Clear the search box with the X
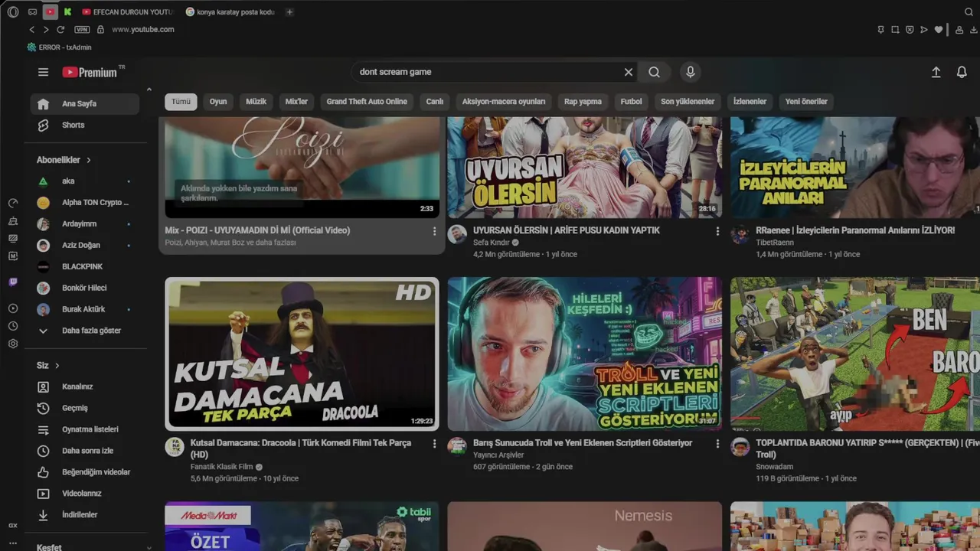The image size is (980, 551). point(629,72)
